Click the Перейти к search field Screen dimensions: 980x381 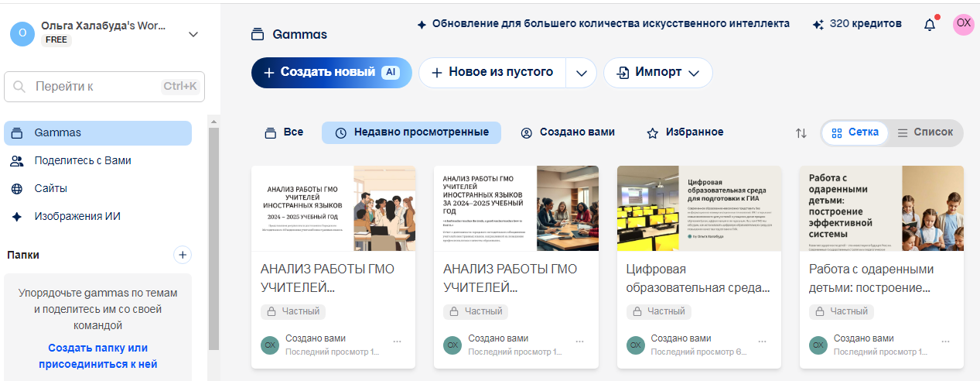[x=104, y=87]
